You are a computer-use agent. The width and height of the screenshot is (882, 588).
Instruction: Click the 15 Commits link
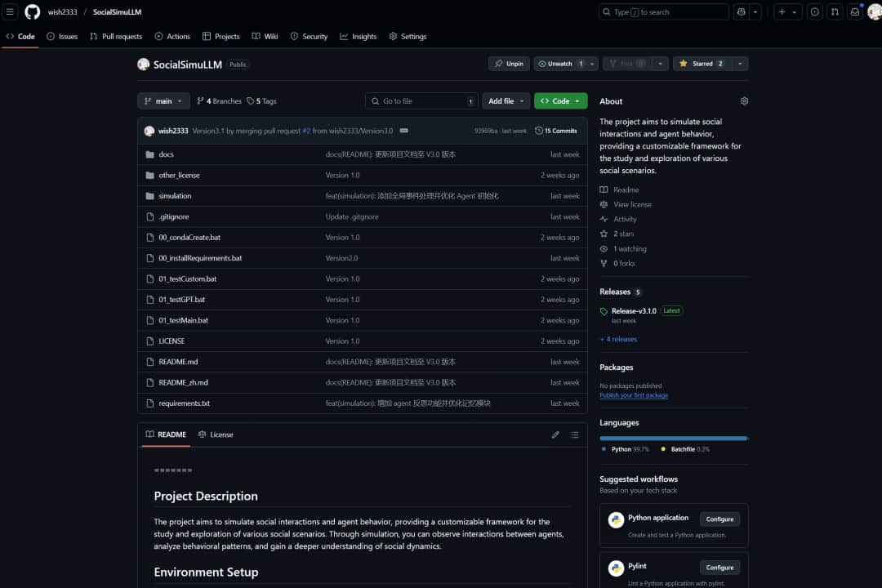[556, 131]
